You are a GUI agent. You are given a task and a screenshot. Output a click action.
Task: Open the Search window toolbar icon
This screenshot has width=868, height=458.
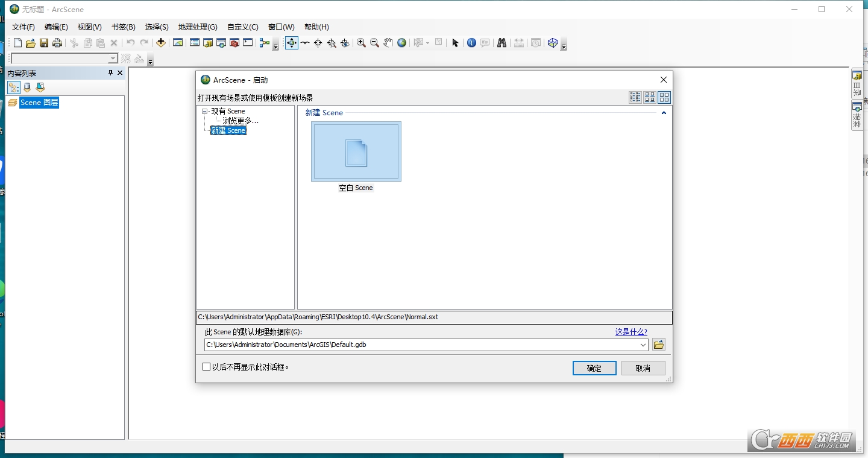point(221,43)
